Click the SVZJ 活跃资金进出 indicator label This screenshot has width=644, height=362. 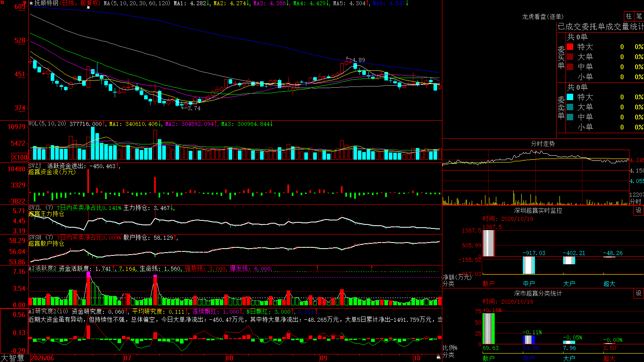(x=57, y=166)
